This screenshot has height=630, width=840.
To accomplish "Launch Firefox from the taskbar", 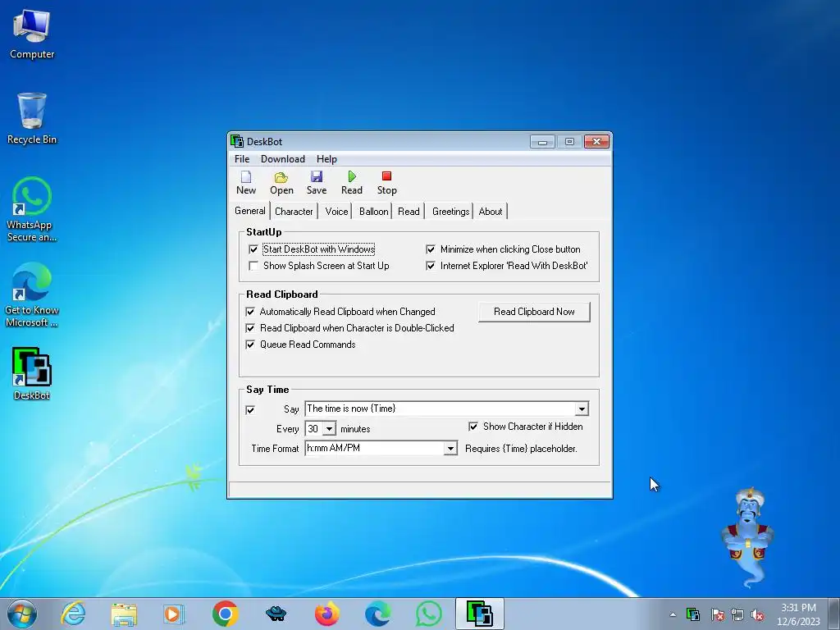I will click(x=326, y=614).
